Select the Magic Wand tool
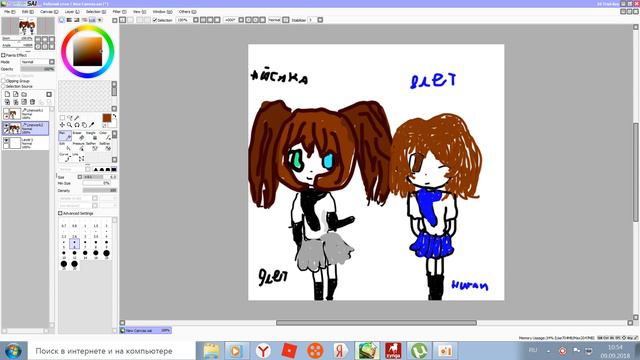Screen dimensions: 640x360 [x=77, y=118]
